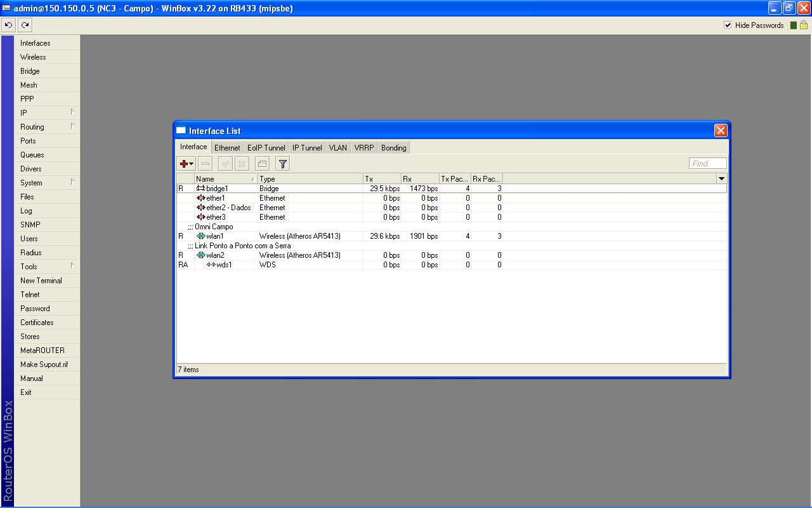Sort by the Type column header
The width and height of the screenshot is (812, 508).
(x=310, y=179)
